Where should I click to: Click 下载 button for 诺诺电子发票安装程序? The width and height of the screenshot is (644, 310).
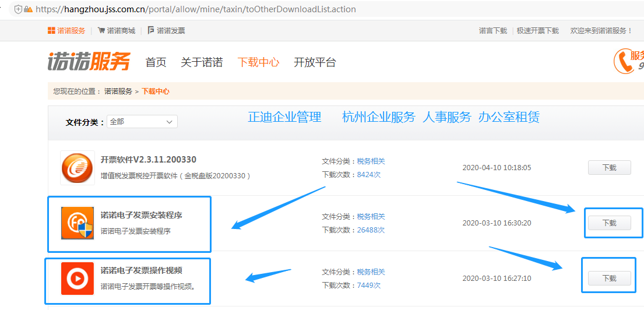pyautogui.click(x=610, y=223)
